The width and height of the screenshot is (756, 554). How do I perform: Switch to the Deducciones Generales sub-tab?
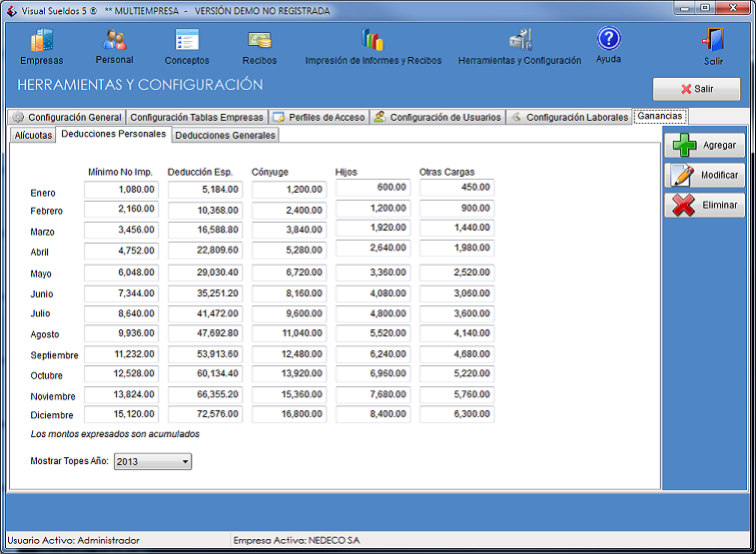pos(225,136)
